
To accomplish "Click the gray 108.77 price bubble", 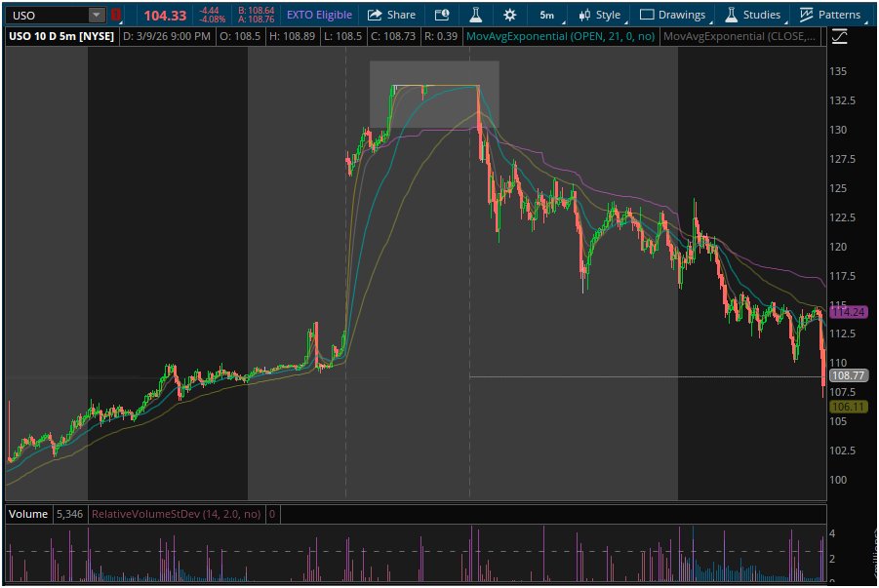I will pyautogui.click(x=848, y=375).
